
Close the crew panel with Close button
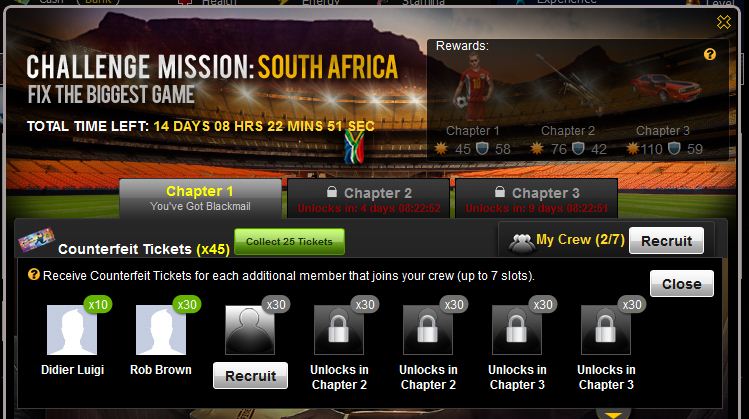pos(682,284)
